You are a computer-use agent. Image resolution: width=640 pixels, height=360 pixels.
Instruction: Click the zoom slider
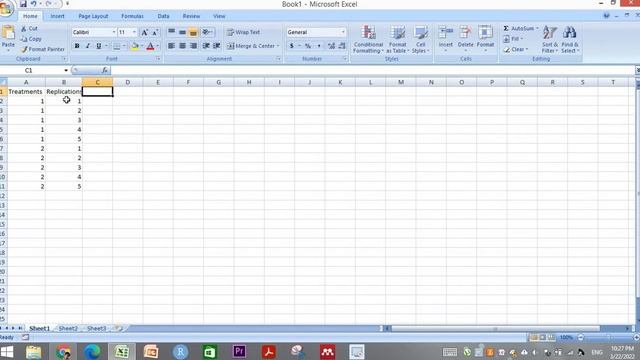pyautogui.click(x=608, y=337)
